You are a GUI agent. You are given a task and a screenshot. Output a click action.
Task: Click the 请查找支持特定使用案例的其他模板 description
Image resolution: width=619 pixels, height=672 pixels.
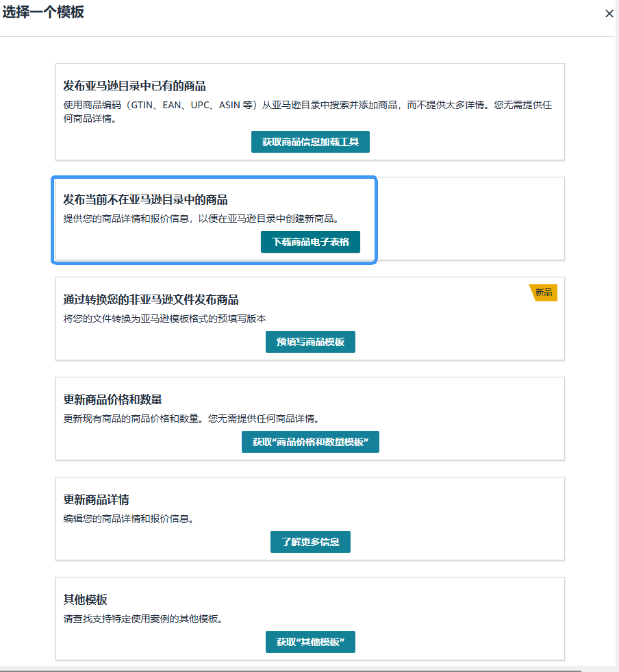(143, 619)
